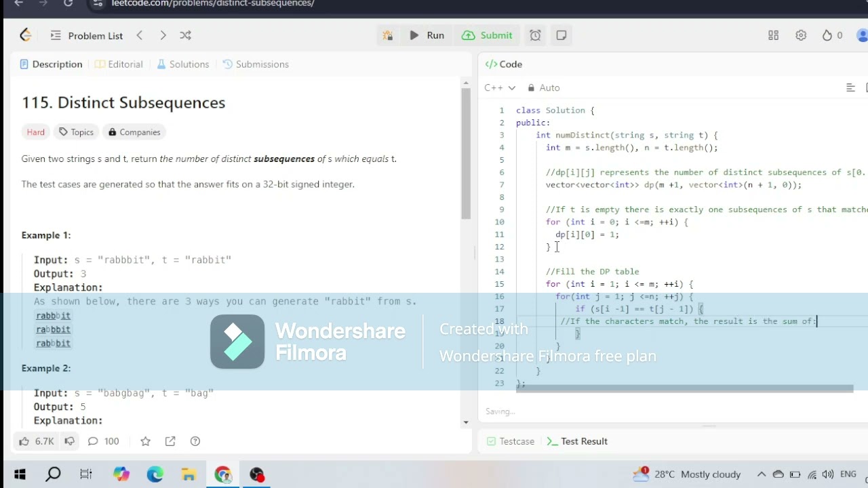The height and width of the screenshot is (488, 868).
Task: Open the 100 comments
Action: point(104,441)
